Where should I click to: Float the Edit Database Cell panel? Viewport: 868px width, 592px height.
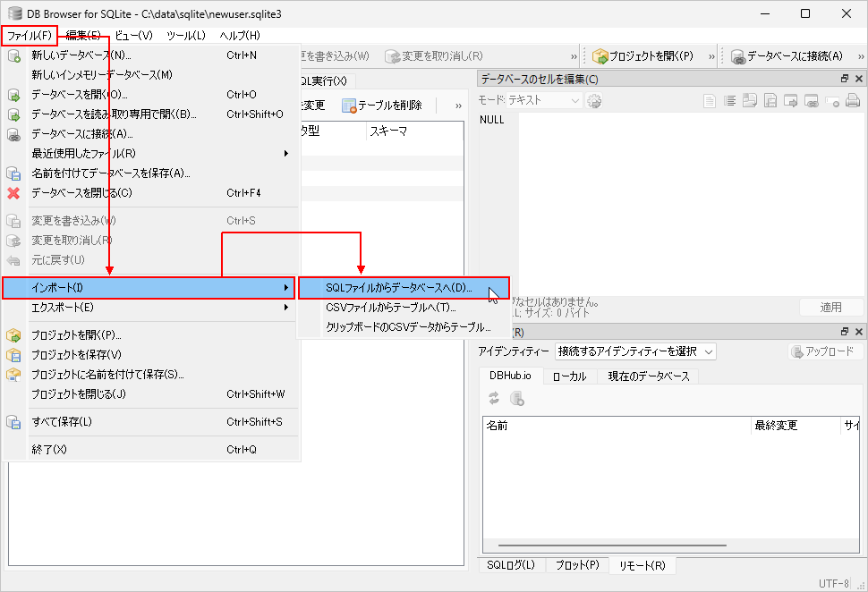pos(845,80)
